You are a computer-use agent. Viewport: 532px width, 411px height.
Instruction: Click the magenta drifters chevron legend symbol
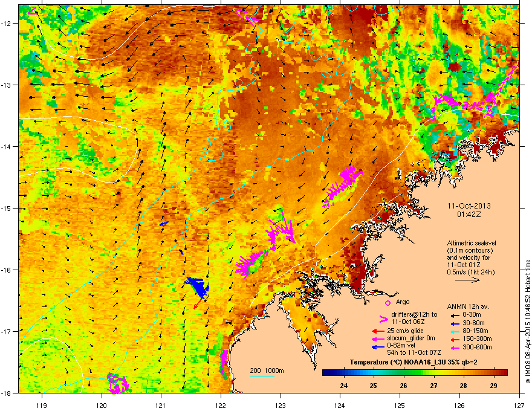tap(383, 319)
